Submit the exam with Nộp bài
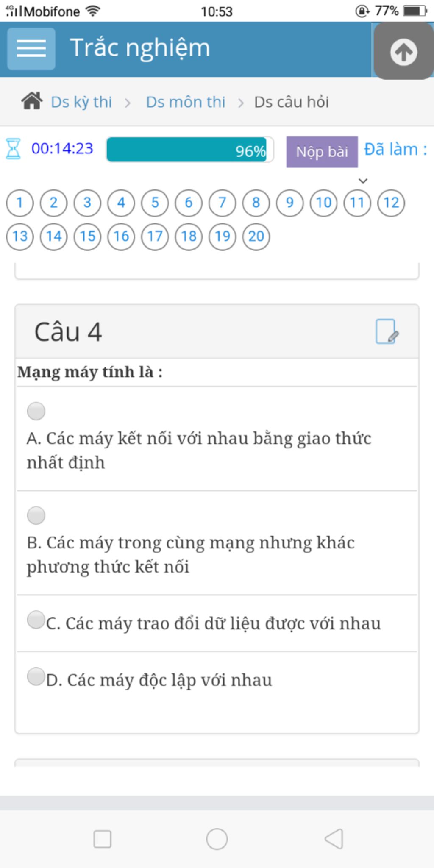 [x=322, y=152]
